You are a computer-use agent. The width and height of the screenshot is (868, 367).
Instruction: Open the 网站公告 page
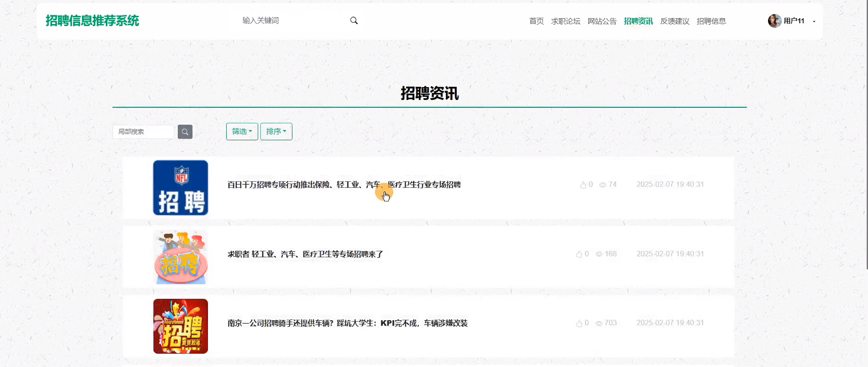(x=602, y=21)
